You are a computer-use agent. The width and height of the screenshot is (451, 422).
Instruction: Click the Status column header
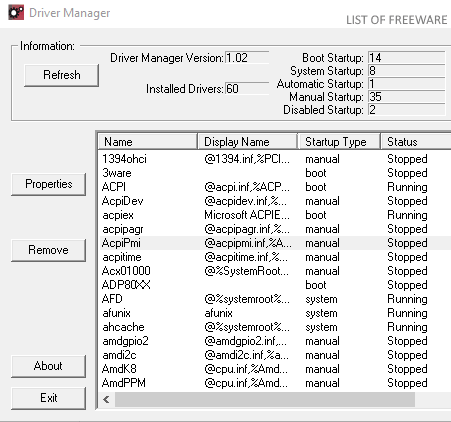tap(416, 142)
